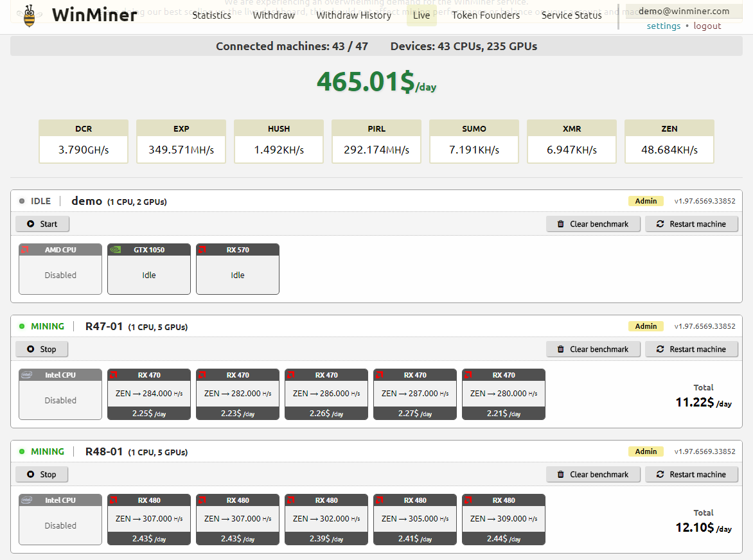Click stop icon in R48-01 Stop button
Screen dimensions: 753x560
coord(31,475)
